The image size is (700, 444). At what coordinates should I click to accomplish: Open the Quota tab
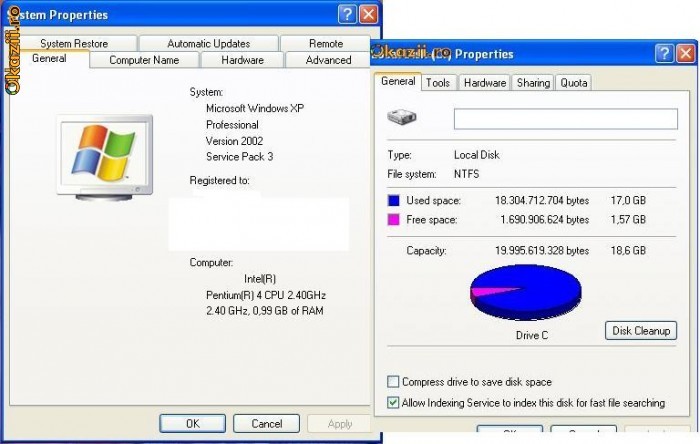coord(574,83)
